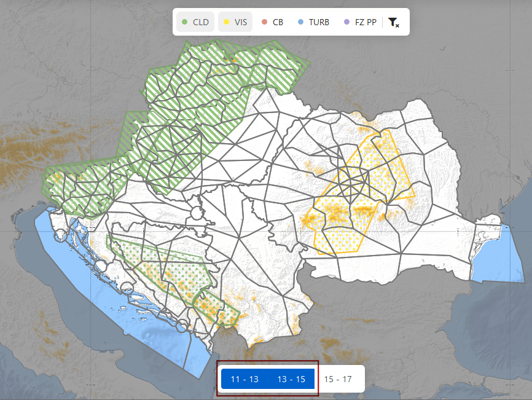Enable the TURB turbulence filter

tap(313, 22)
